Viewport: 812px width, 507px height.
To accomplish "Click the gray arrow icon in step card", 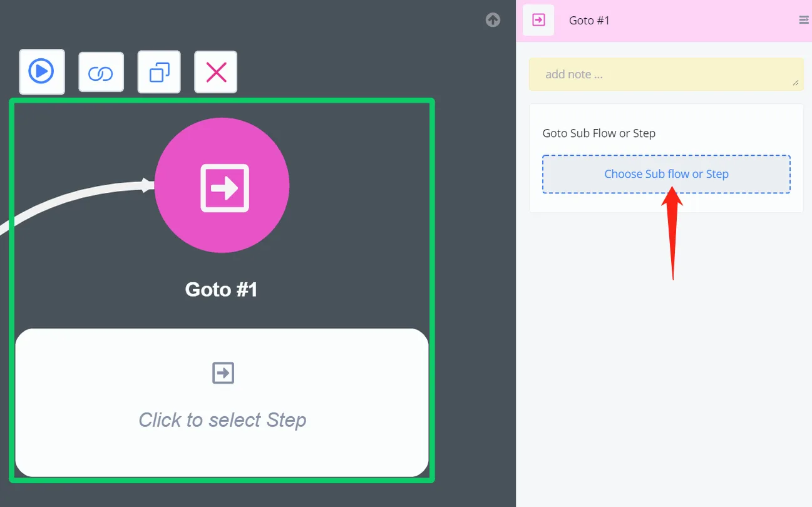I will pos(223,373).
